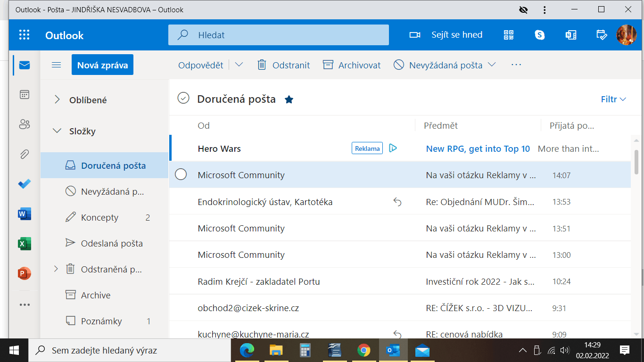Click Windows taskbar search box
This screenshot has width=644, height=362.
[129, 350]
